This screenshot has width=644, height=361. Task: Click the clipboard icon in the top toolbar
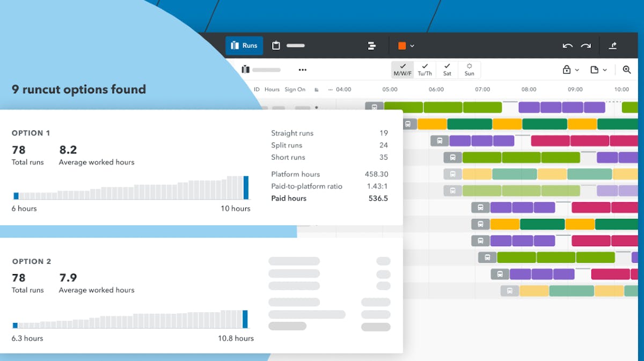tap(275, 46)
